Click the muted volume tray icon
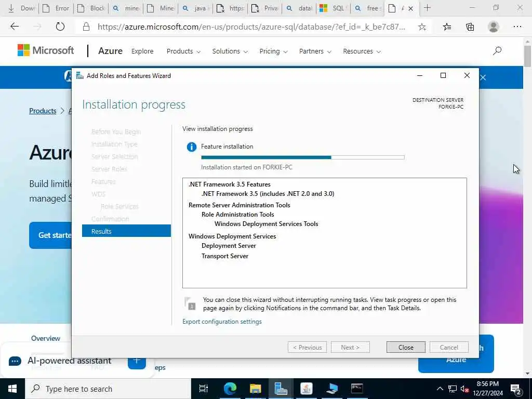This screenshot has height=399, width=532. (464, 389)
